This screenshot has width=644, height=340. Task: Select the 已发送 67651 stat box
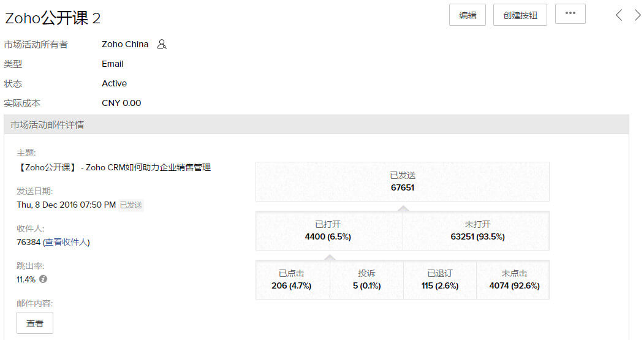(x=403, y=181)
